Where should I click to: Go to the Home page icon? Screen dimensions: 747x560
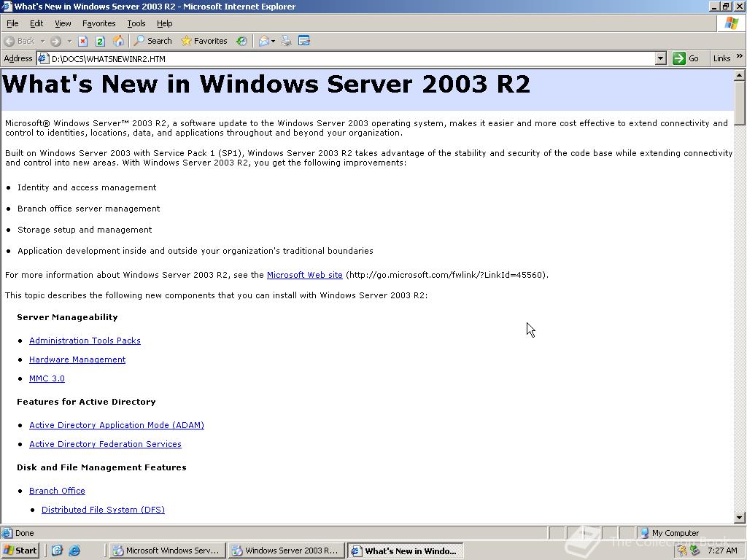click(x=118, y=41)
